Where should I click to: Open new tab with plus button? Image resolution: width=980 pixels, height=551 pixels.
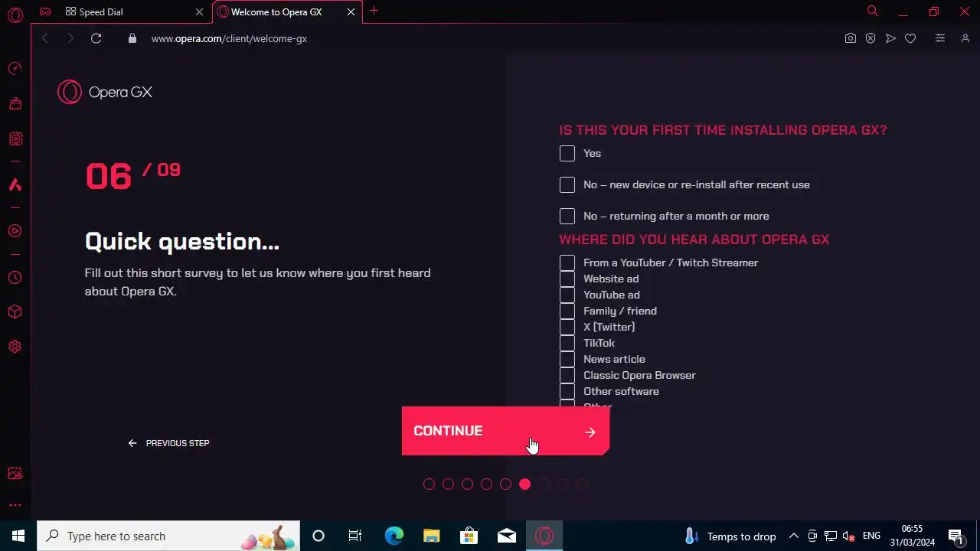(374, 11)
